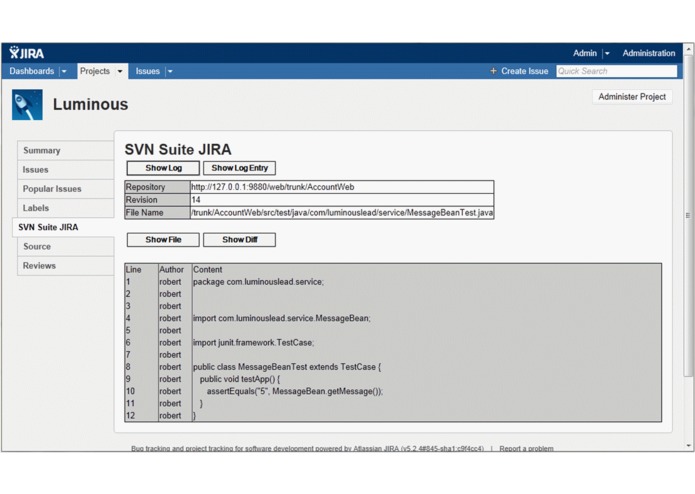Click the 'import junit.framework.TestCase;' line
Screen dimensions: 695x494
(254, 342)
